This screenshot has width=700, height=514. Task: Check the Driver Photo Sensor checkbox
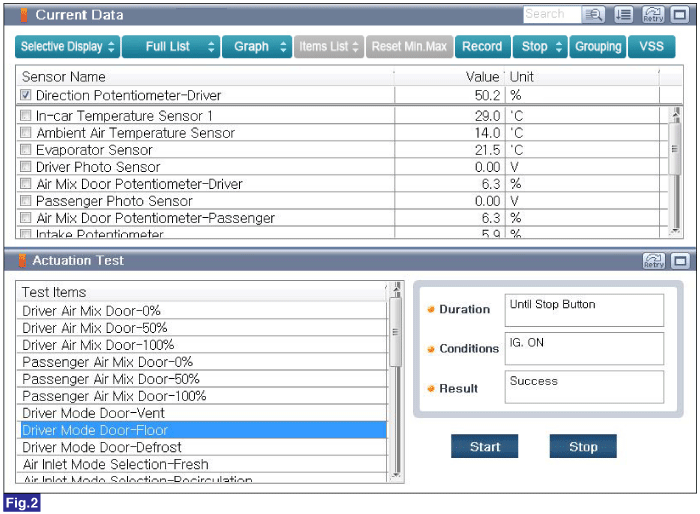pos(25,167)
